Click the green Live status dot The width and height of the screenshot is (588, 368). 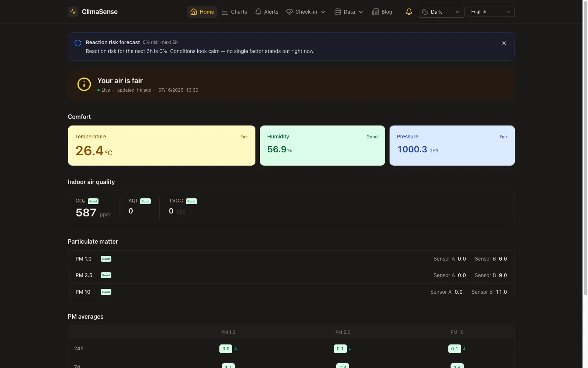[98, 90]
